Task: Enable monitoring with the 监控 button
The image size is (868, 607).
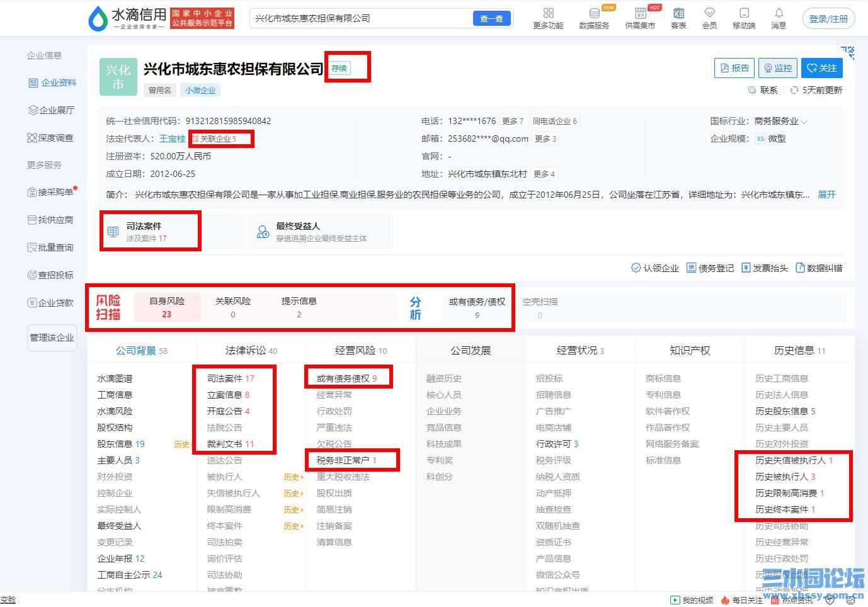Action: pos(777,67)
